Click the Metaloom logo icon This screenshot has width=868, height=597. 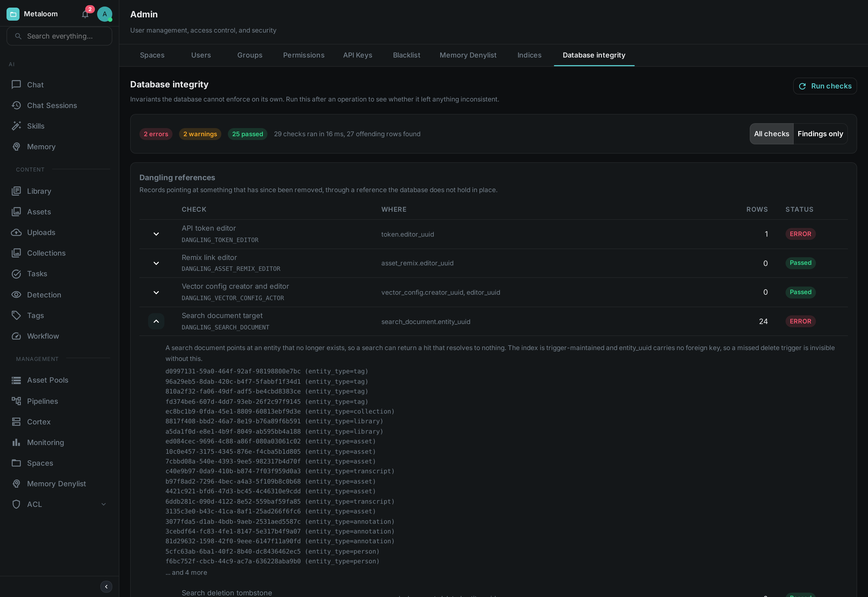(13, 14)
